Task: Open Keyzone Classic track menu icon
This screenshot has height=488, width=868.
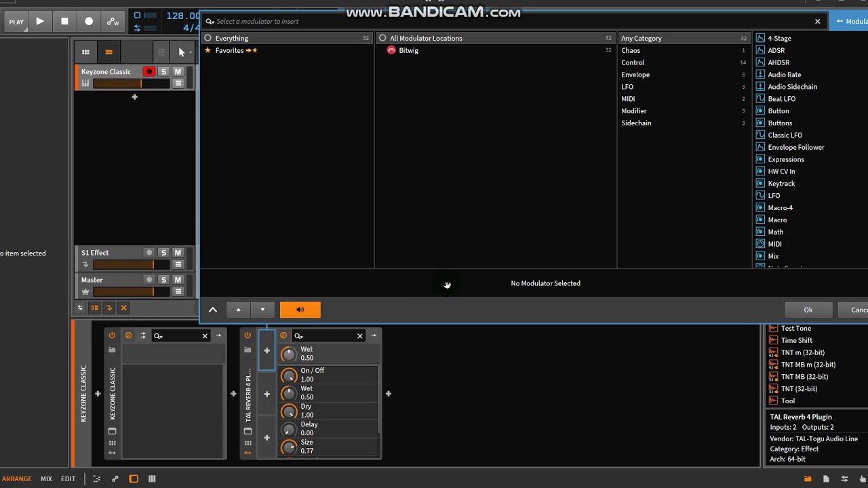Action: pyautogui.click(x=178, y=83)
